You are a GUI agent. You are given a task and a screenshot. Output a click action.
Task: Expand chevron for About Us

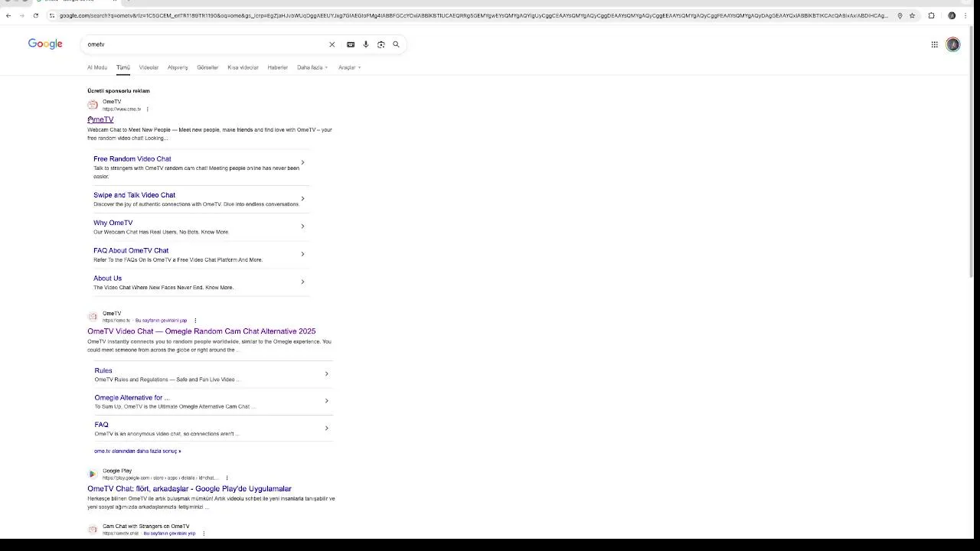click(x=302, y=282)
